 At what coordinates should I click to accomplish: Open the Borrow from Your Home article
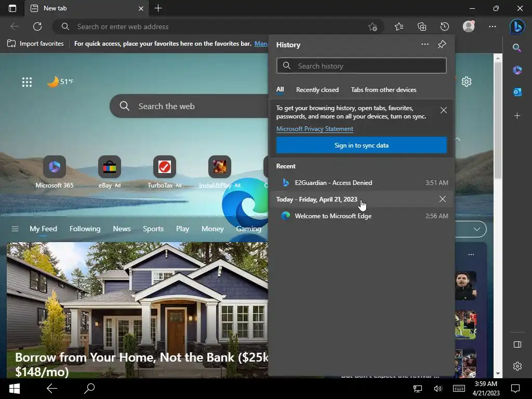[x=137, y=310]
